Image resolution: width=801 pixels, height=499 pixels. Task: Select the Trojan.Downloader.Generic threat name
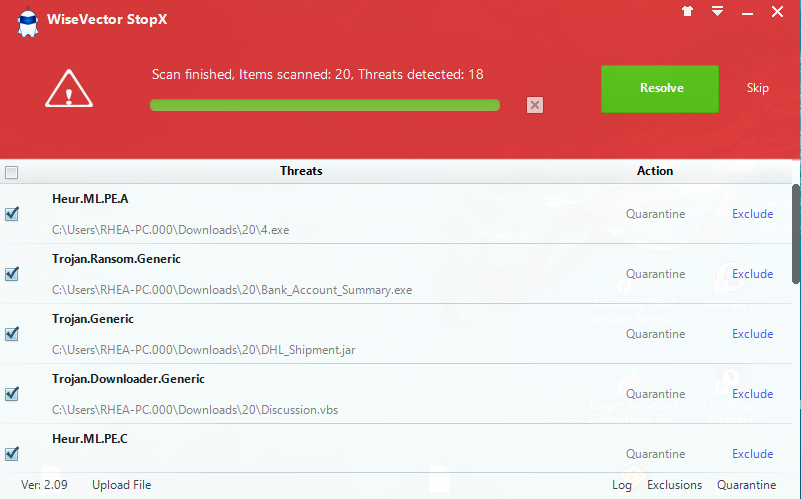pos(128,379)
